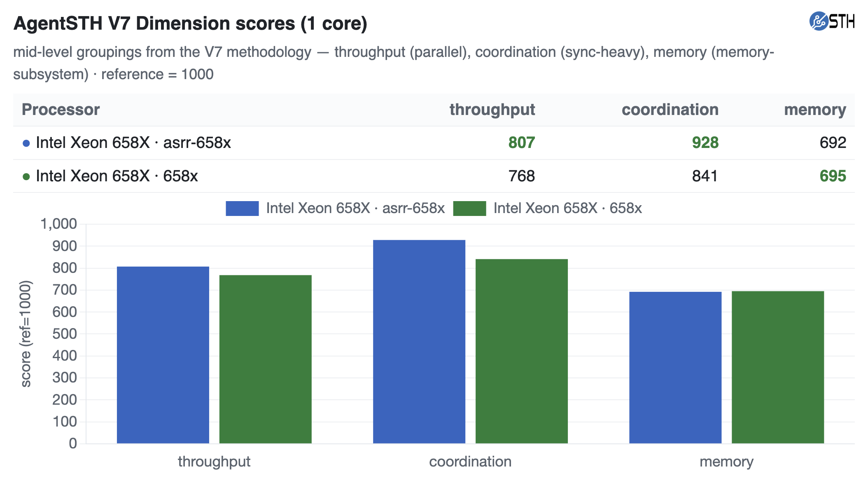Select the blue coordination bar
The width and height of the screenshot is (868, 483).
click(x=419, y=342)
